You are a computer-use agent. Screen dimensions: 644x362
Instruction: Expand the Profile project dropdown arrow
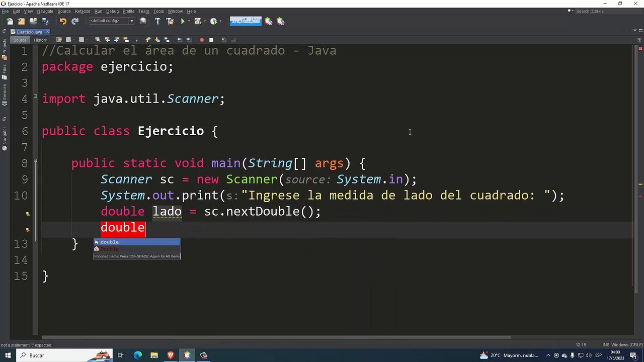[220, 21]
